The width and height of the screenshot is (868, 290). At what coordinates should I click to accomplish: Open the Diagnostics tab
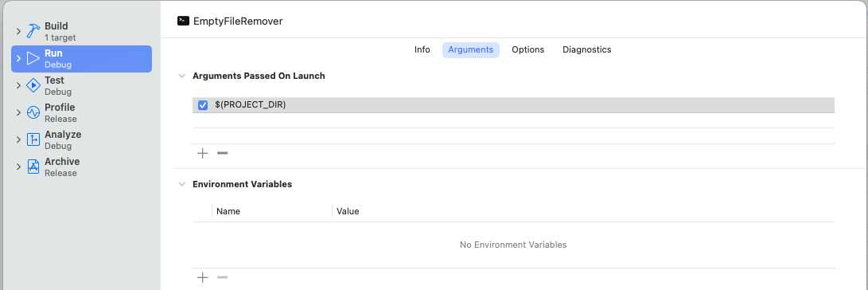(x=587, y=49)
